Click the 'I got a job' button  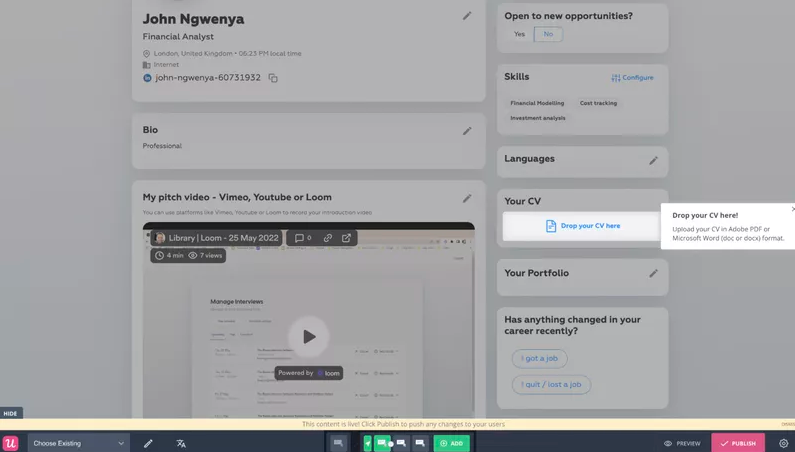coord(539,358)
